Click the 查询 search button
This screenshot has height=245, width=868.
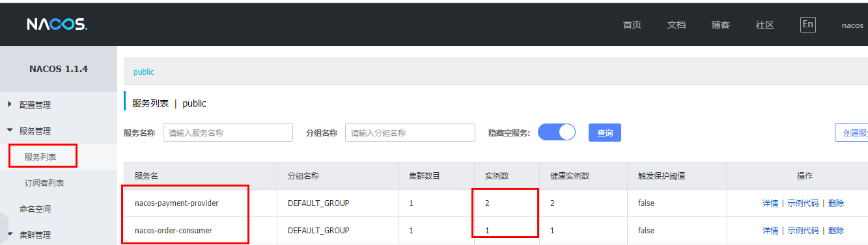[605, 133]
